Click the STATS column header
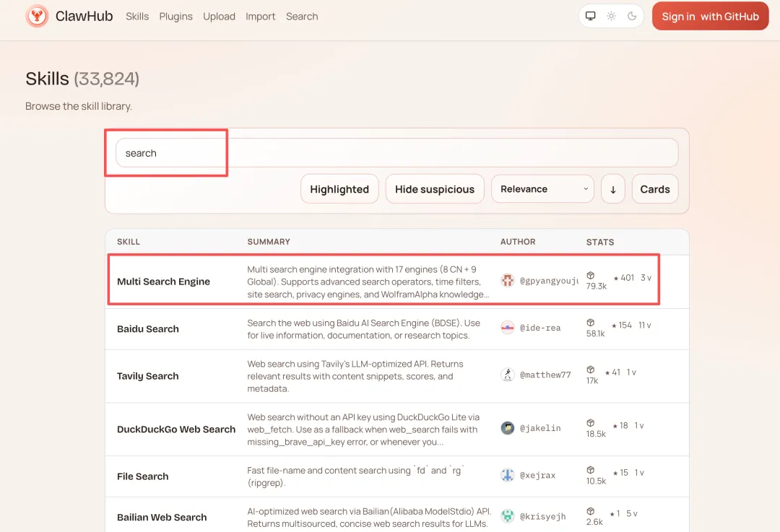Viewport: 780px width, 532px height. [x=600, y=242]
